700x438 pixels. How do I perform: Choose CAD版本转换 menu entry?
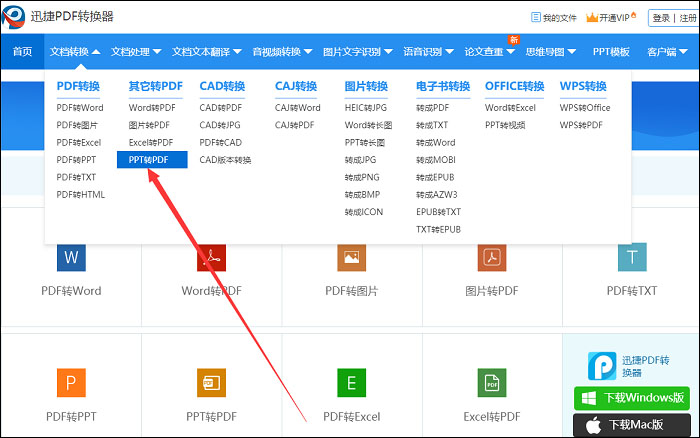tap(225, 160)
